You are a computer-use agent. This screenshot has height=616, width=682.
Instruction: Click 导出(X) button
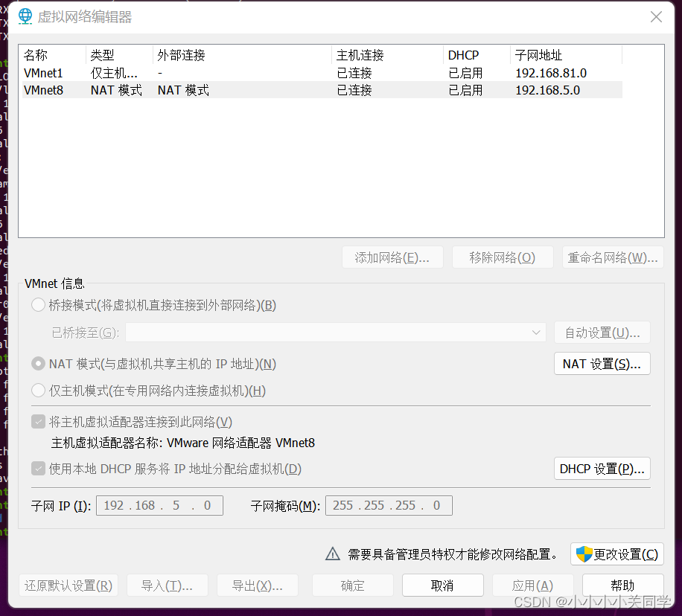pos(258,585)
